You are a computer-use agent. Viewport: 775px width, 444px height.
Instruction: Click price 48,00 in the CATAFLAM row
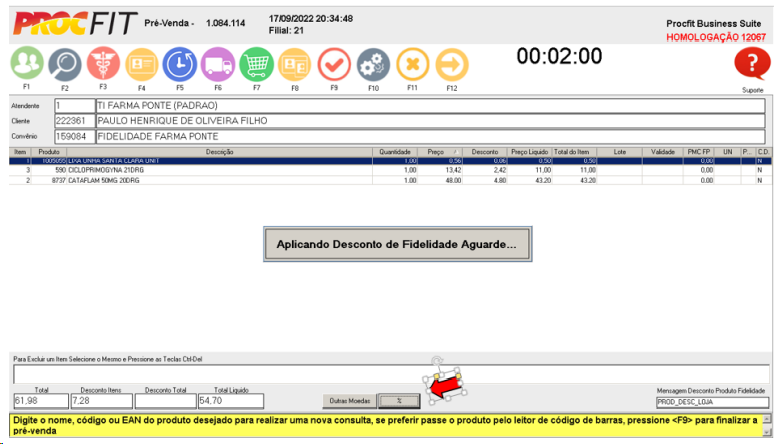(453, 180)
